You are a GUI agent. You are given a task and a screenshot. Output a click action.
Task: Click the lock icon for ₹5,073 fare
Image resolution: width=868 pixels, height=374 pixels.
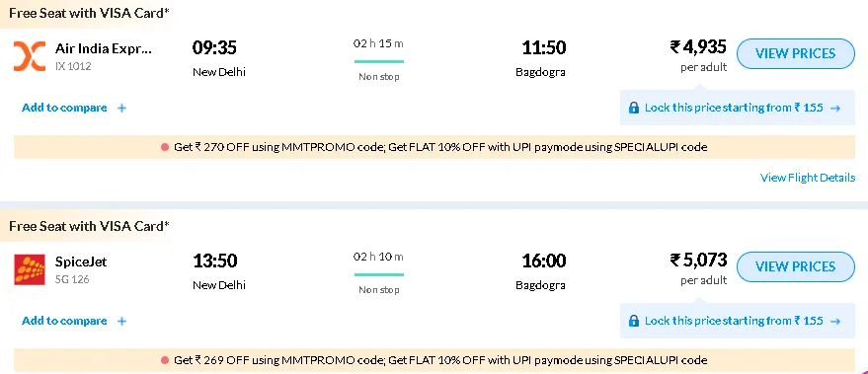[x=634, y=321]
